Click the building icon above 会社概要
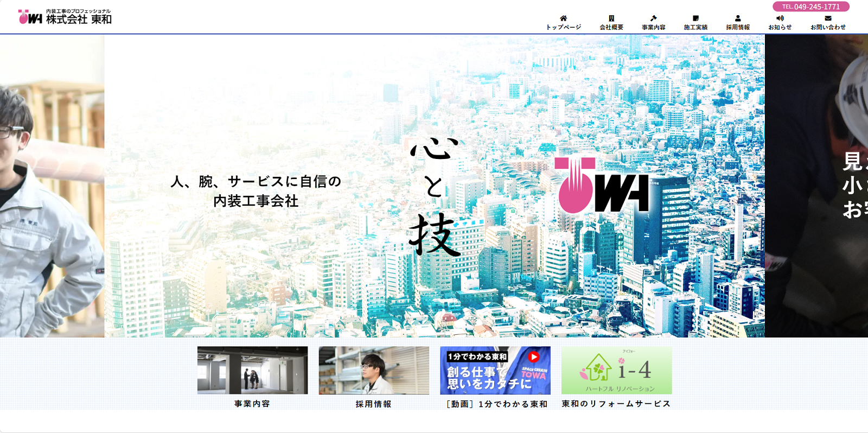The height and width of the screenshot is (433, 868). click(x=611, y=18)
